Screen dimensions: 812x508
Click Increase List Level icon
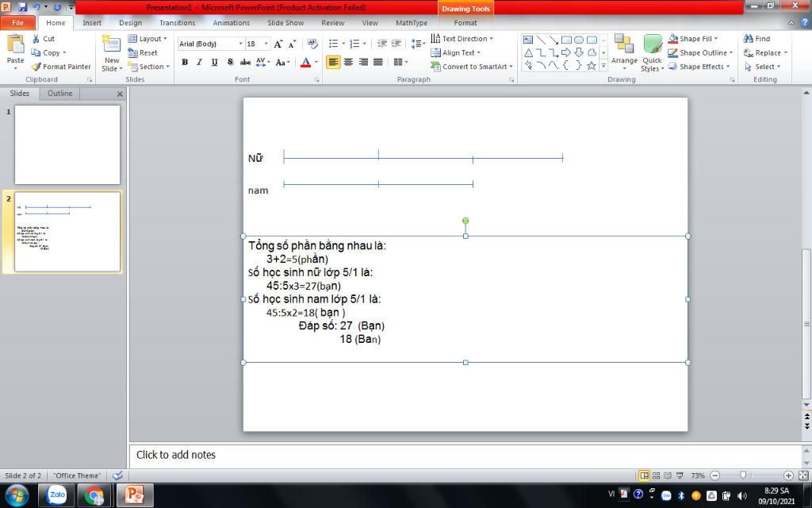396,44
